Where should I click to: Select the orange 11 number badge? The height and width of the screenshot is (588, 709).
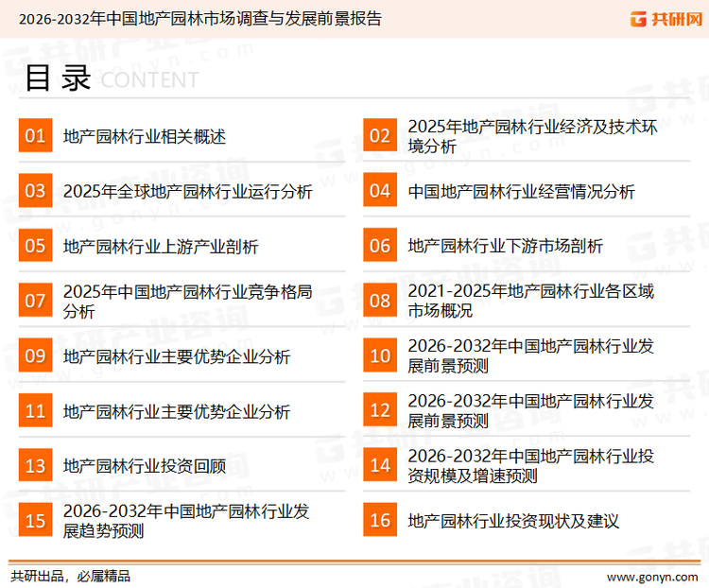point(35,411)
